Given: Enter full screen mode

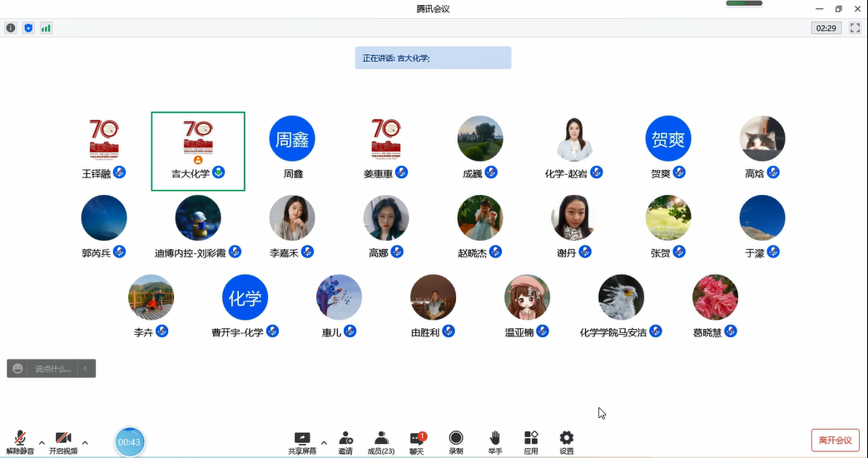Looking at the screenshot, I should tap(855, 27).
